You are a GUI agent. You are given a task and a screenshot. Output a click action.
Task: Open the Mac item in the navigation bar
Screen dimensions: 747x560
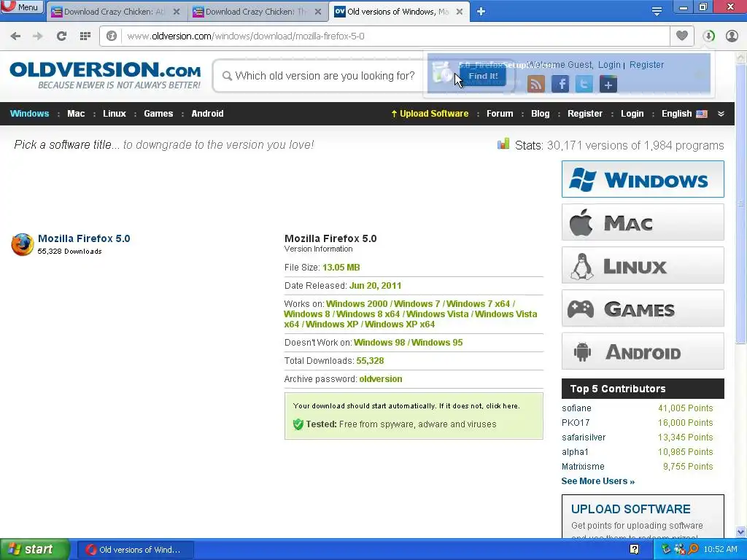(76, 114)
